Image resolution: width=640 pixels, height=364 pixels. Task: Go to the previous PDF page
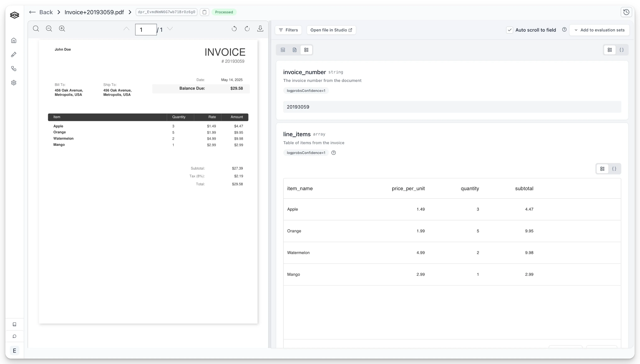tap(126, 29)
